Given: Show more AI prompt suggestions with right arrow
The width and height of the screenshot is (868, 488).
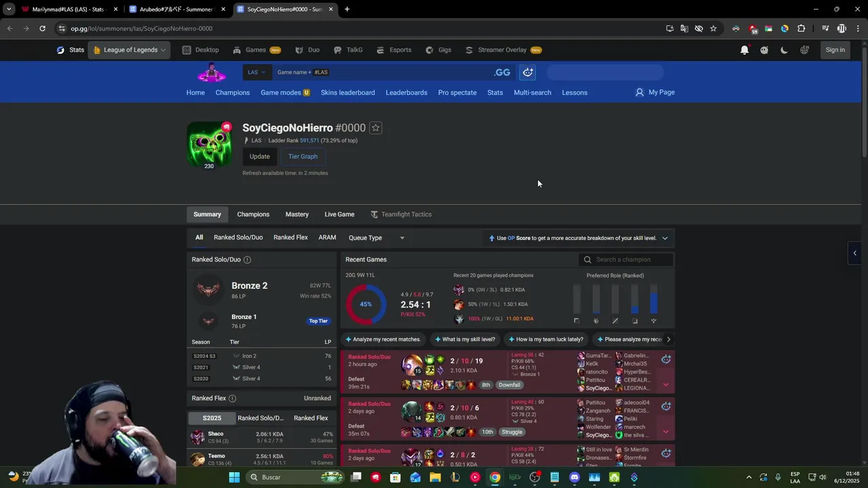Looking at the screenshot, I should (x=669, y=339).
